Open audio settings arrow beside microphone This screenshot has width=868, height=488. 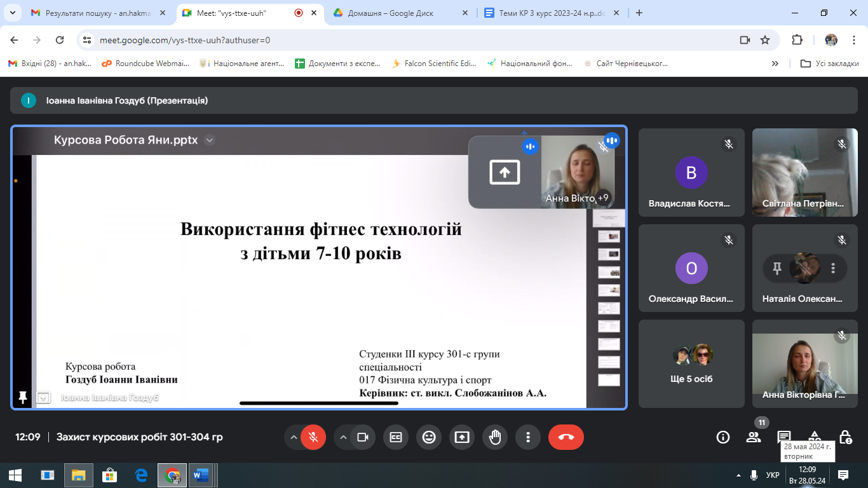pyautogui.click(x=294, y=437)
